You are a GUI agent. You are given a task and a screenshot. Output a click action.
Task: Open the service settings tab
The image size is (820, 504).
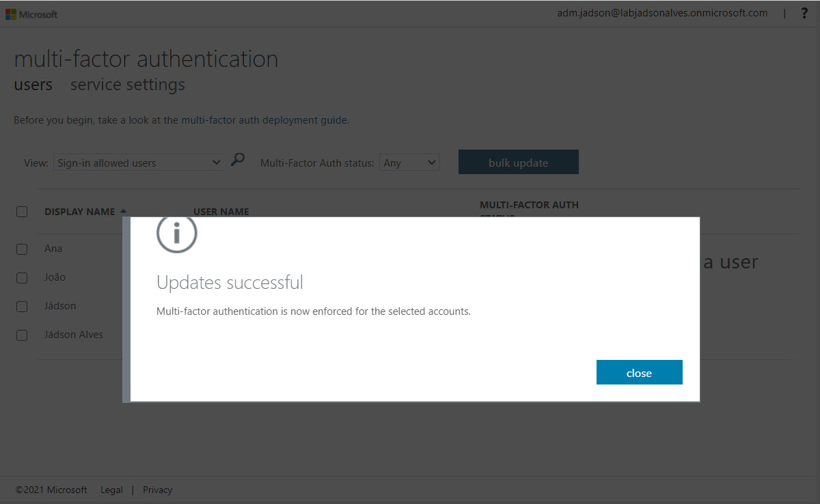click(x=128, y=85)
